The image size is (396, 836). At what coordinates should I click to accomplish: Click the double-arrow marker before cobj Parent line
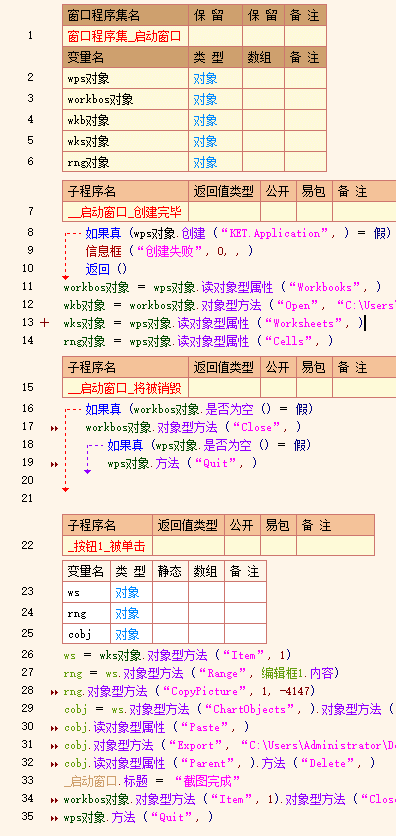click(54, 764)
